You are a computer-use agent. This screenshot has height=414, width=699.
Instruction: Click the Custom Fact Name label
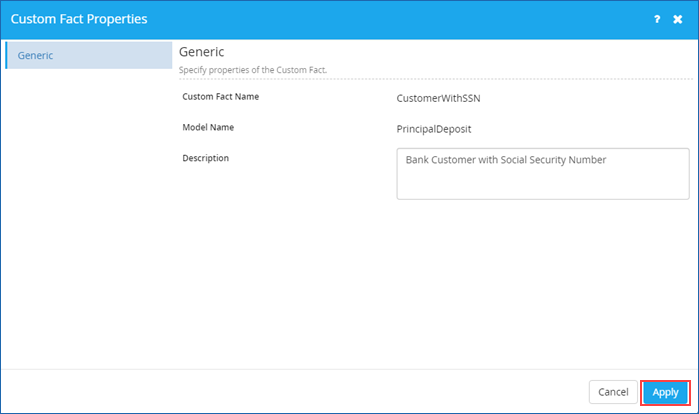point(221,97)
